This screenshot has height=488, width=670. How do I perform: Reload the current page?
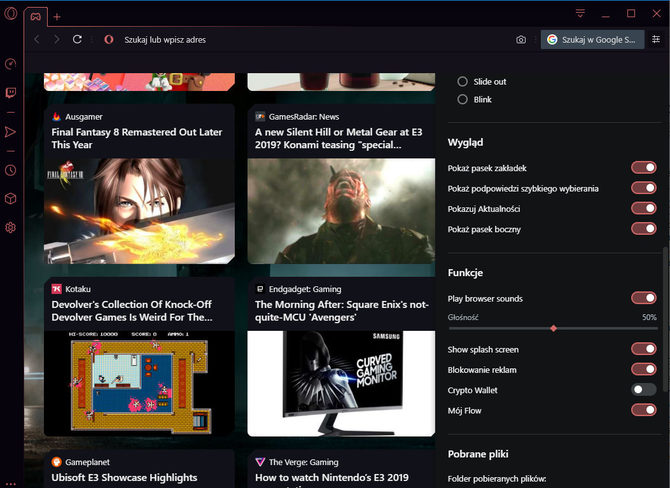[x=77, y=39]
